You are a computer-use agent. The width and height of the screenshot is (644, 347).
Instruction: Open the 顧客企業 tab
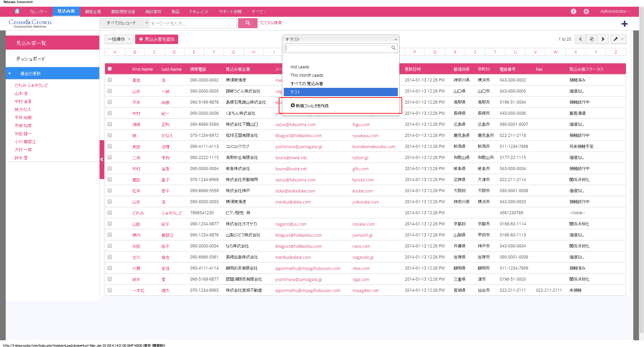click(93, 12)
